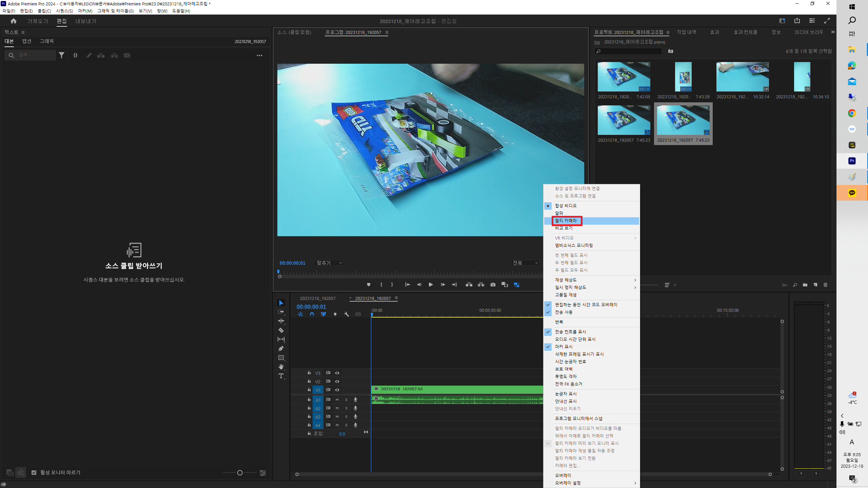This screenshot has width=868, height=488.
Task: Select the Hand tool
Action: (281, 367)
